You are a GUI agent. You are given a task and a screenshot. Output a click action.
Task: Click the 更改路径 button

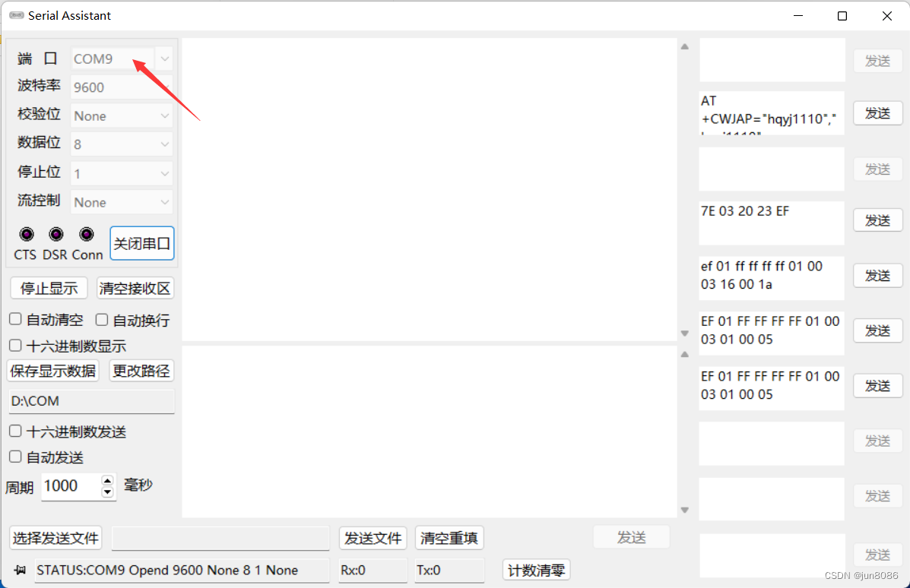141,371
